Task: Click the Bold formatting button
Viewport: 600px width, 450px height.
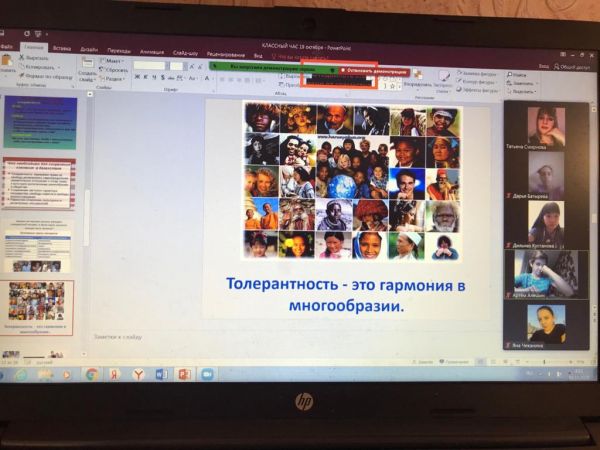Action: pyautogui.click(x=138, y=76)
